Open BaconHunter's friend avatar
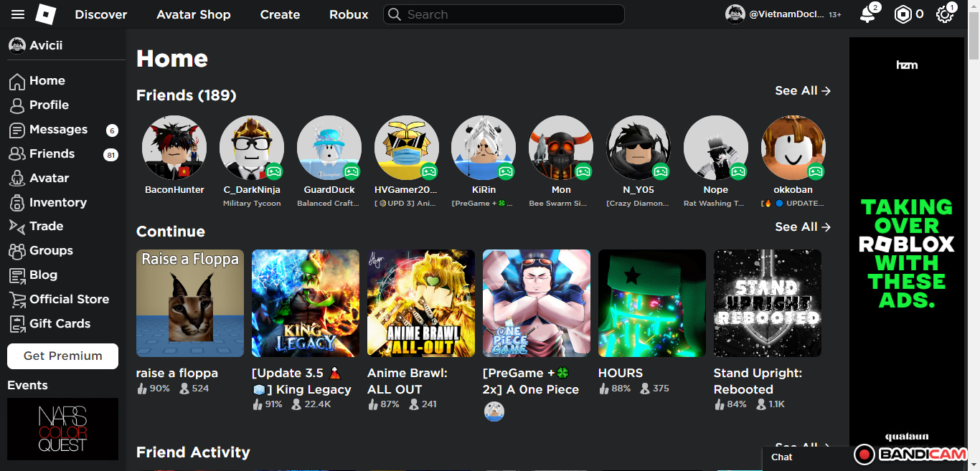980x471 pixels. 174,148
